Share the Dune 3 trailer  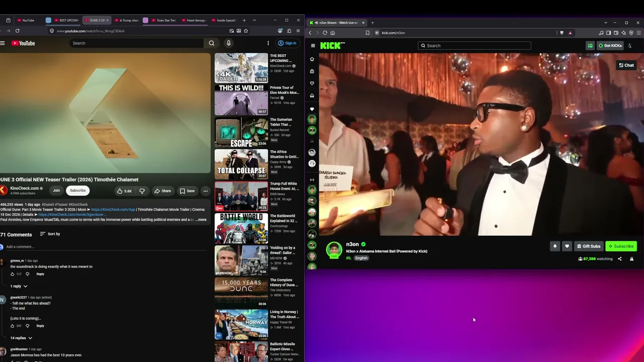[x=163, y=191]
